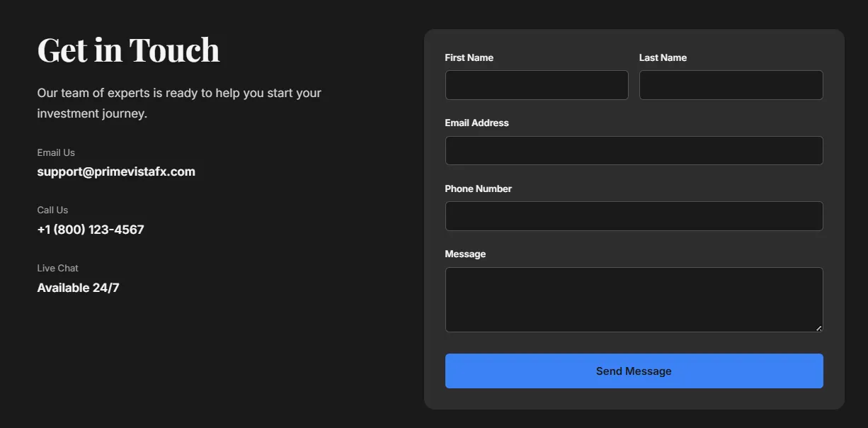Click the Email Us caption
868x428 pixels.
(x=56, y=152)
